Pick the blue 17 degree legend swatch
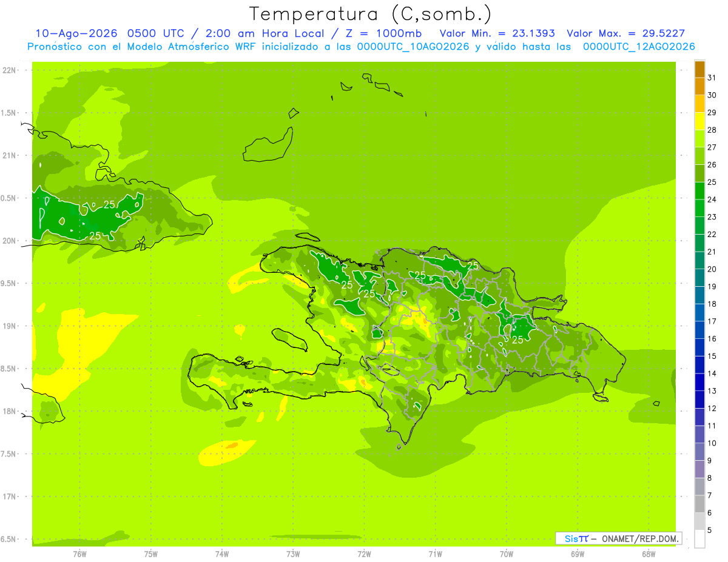Screen dimensions: 728x562 tap(699, 313)
